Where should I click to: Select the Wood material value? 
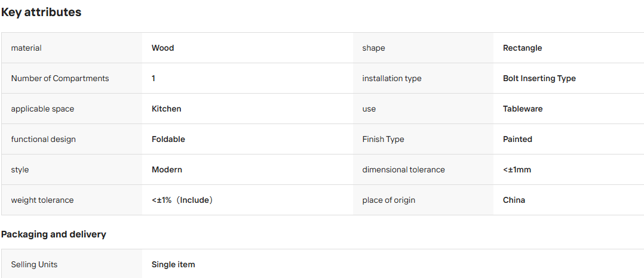(162, 48)
